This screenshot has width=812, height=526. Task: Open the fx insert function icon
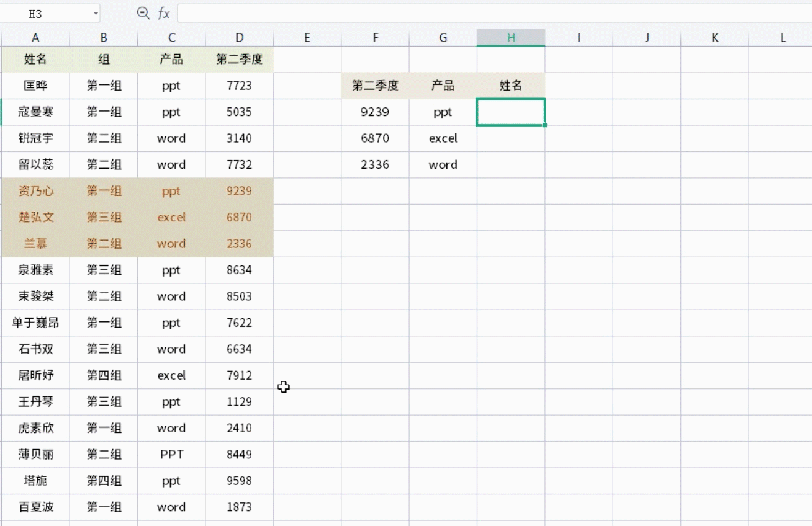point(164,13)
